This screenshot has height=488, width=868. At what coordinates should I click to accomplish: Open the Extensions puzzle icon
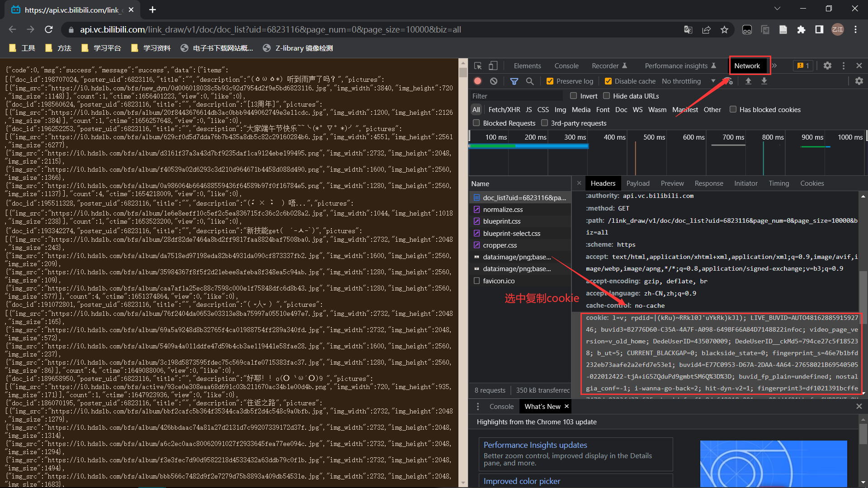pyautogui.click(x=801, y=30)
